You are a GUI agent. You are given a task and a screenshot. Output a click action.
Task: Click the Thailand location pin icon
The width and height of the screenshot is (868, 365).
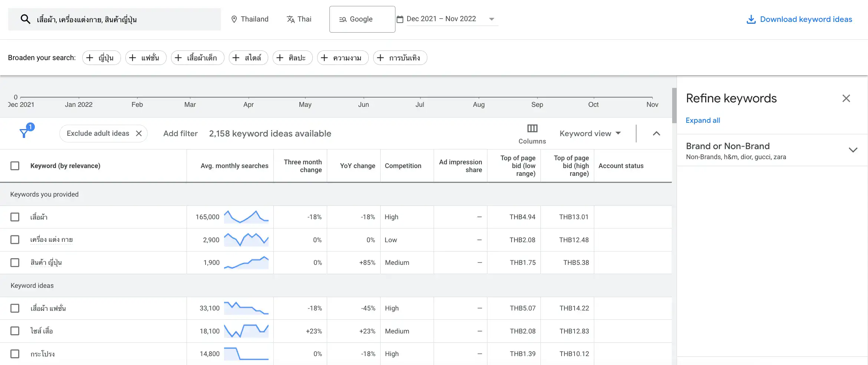point(234,19)
